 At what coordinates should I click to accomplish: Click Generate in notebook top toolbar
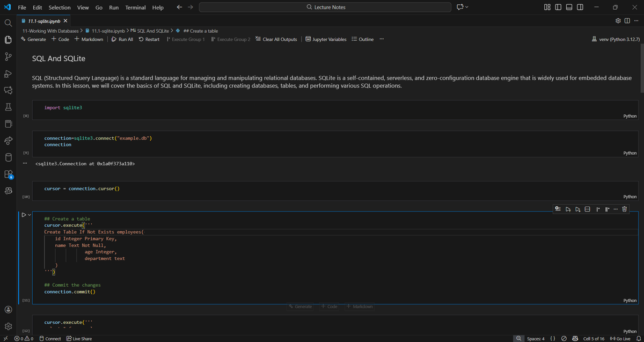click(33, 39)
